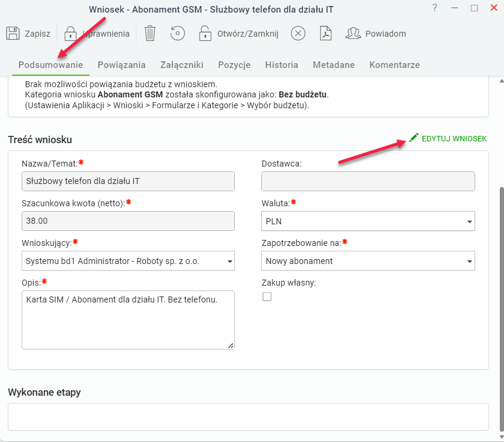Click the Wniosek window title text
Viewport: 504px width, 442px height.
(x=211, y=10)
